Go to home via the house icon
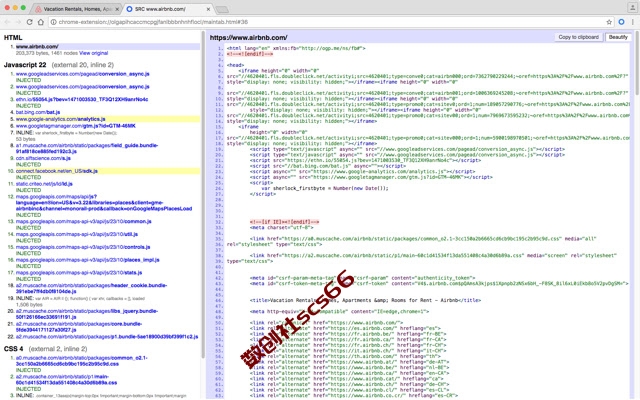 pos(41,22)
